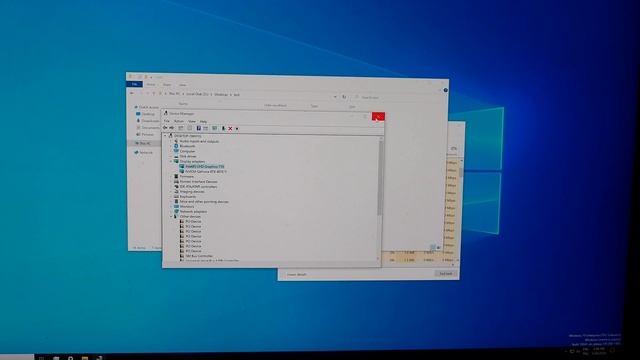Click refresh icon beside Explorer address bar
This screenshot has width=640, height=360.
(344, 97)
